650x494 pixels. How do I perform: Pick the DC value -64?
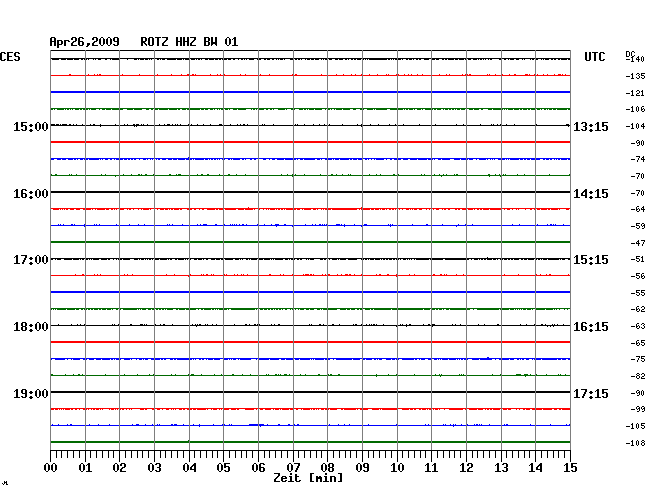tap(638, 209)
